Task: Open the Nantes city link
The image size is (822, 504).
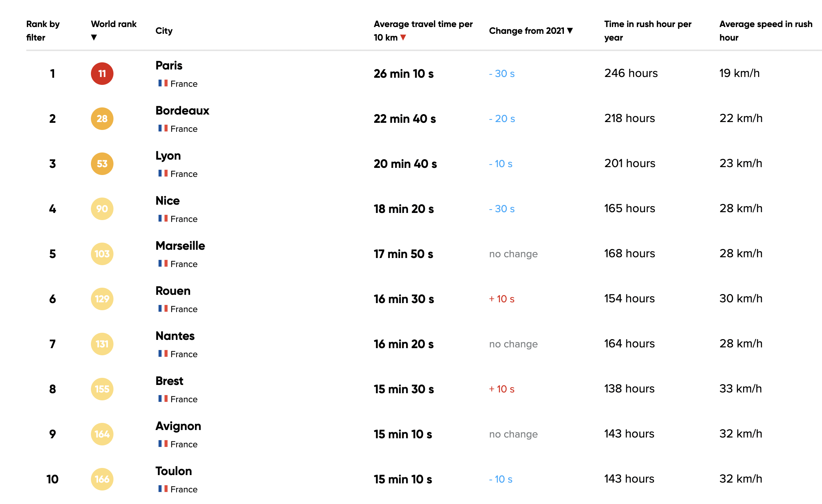Action: pyautogui.click(x=175, y=336)
